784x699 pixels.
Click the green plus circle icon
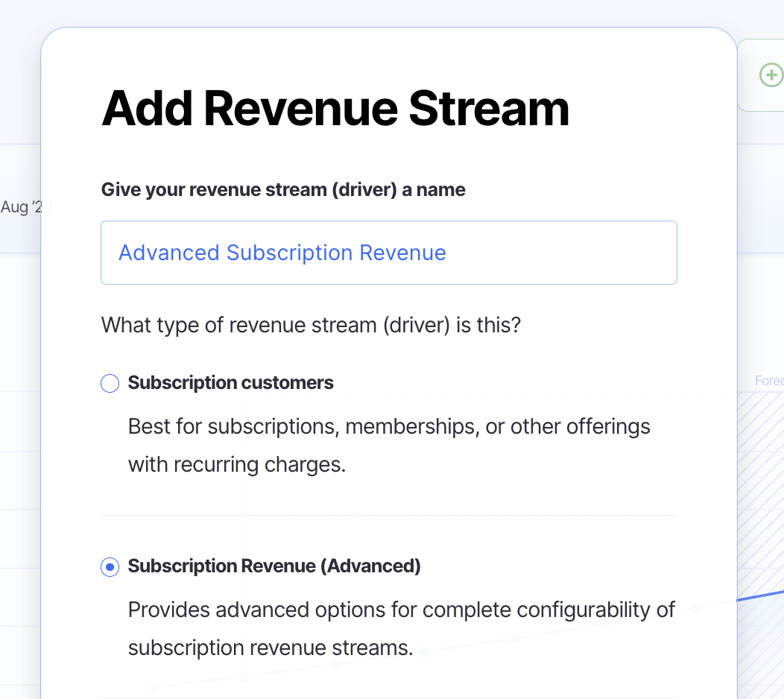pos(771,75)
